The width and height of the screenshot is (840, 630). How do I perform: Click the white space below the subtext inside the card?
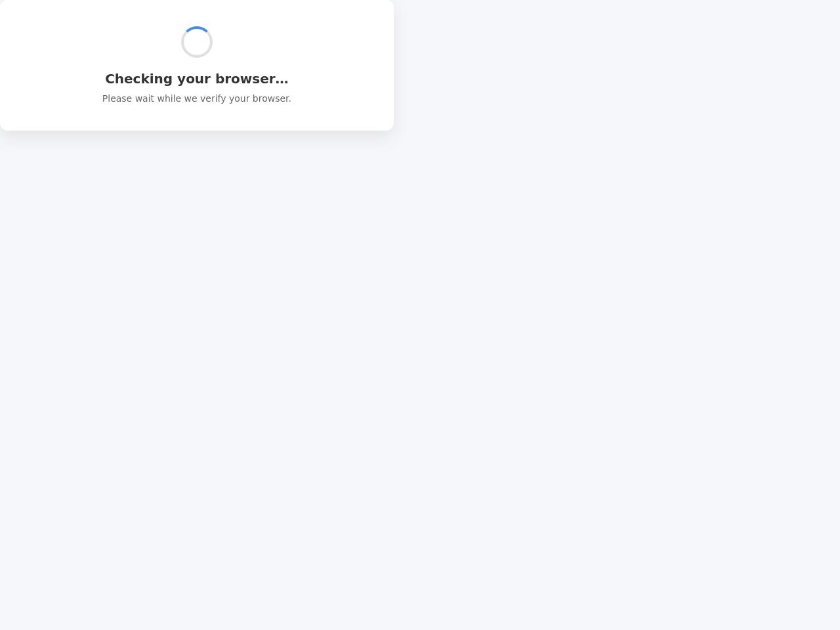(x=197, y=118)
